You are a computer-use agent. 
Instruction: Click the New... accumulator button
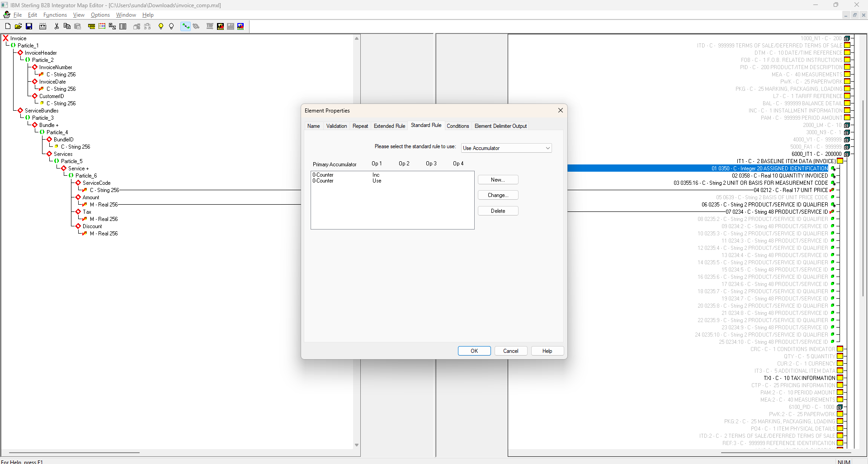(498, 180)
